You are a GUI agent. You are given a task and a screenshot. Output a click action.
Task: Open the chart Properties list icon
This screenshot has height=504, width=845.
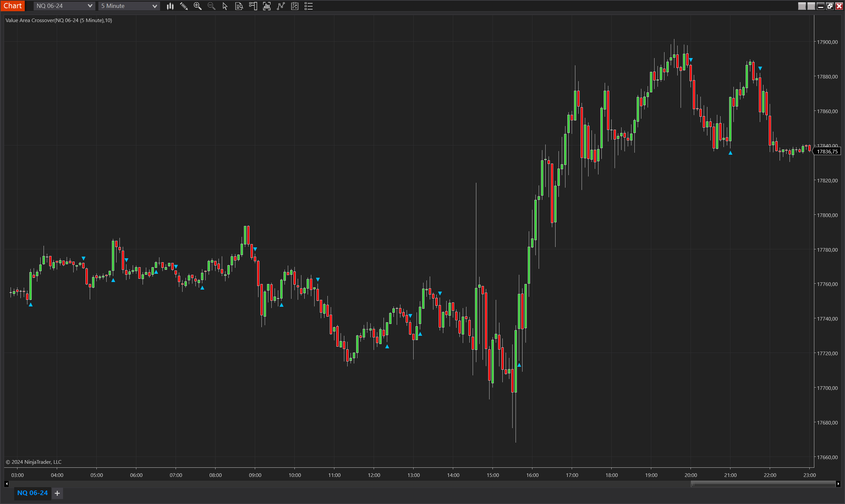click(x=309, y=6)
